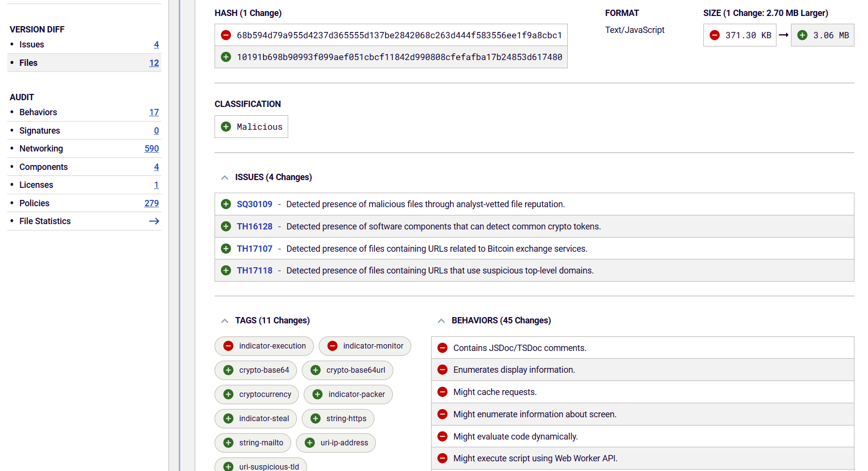Collapse the BEHAVIORS section chevron
This screenshot has height=471, width=868.
point(441,321)
